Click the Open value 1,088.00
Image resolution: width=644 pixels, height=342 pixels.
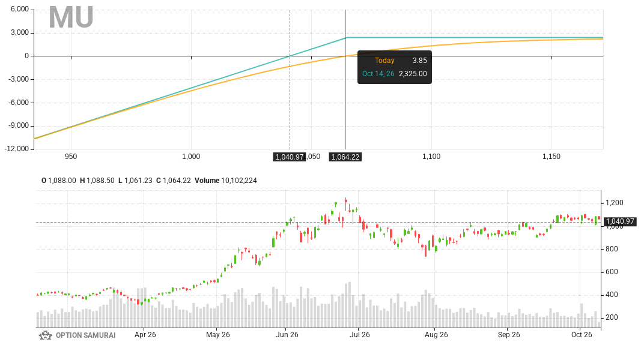coord(62,181)
